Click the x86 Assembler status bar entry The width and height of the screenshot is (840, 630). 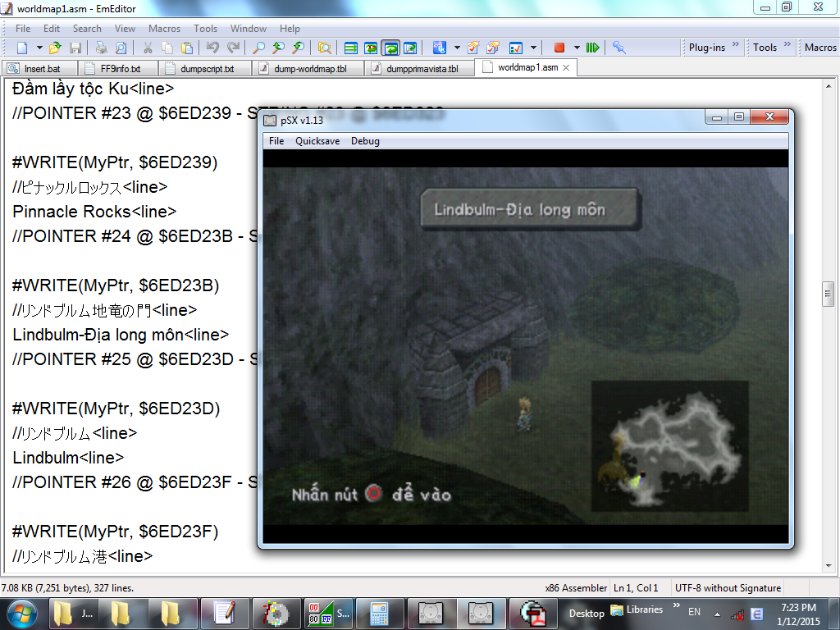(x=576, y=588)
